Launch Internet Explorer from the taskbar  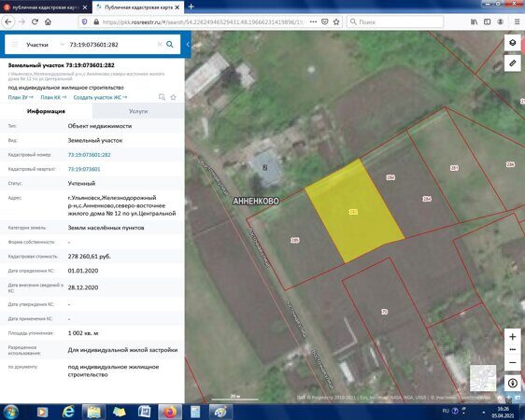[68, 412]
